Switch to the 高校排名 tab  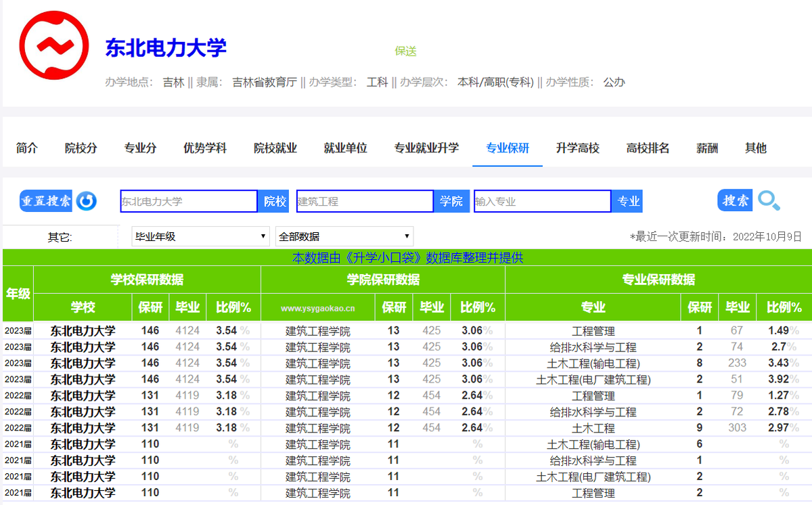click(x=648, y=148)
